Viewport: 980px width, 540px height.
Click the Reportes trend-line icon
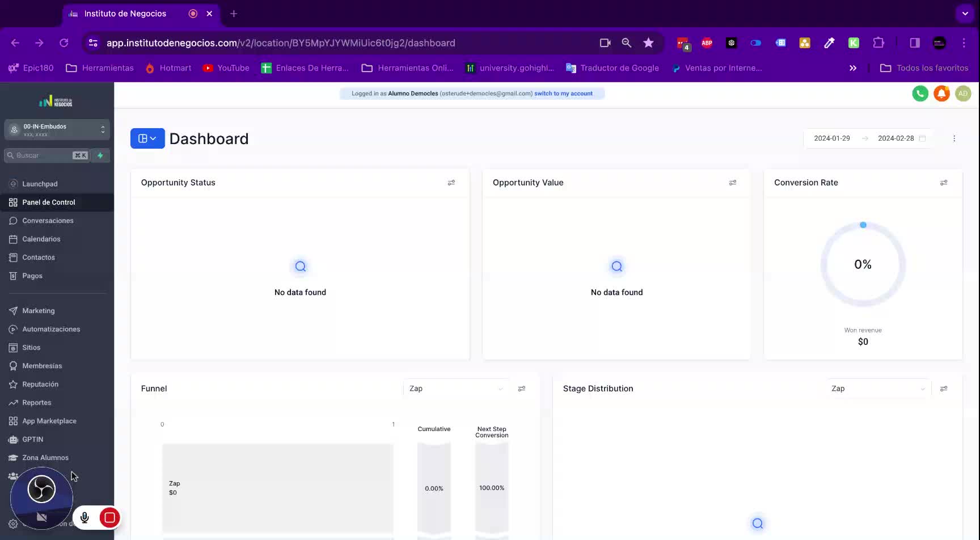[13, 403]
